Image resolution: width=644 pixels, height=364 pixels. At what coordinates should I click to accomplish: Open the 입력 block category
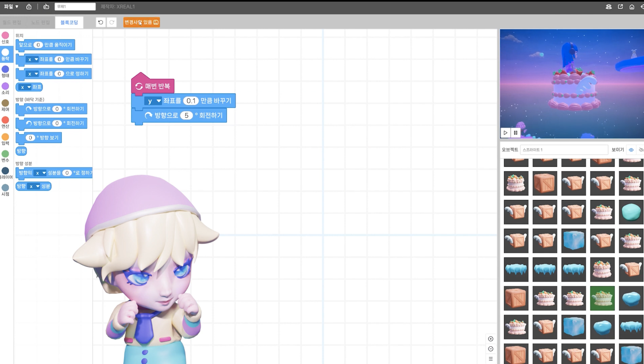pos(5,139)
